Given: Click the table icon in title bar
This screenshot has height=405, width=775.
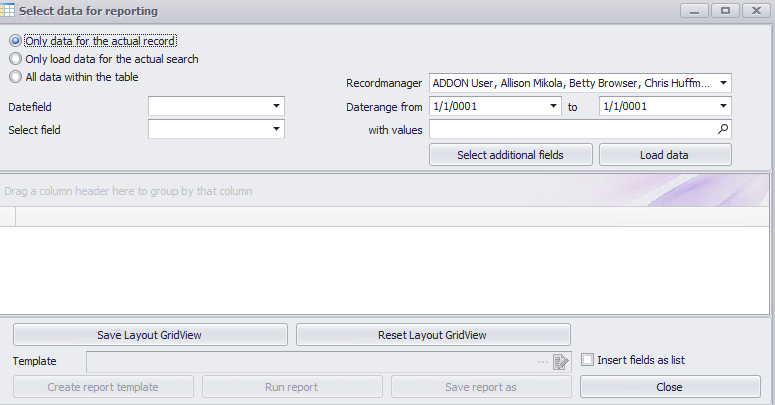Looking at the screenshot, I should point(9,10).
